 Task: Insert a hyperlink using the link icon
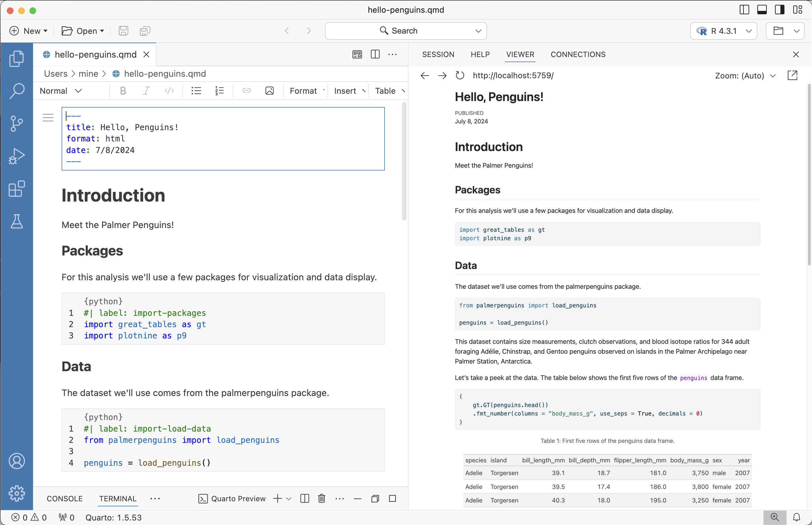(x=246, y=90)
